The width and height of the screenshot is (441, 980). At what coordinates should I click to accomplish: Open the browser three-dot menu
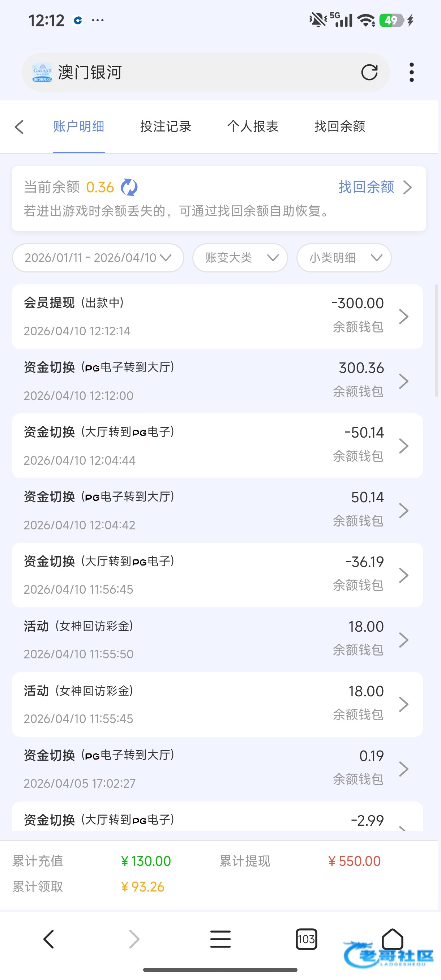(x=411, y=72)
